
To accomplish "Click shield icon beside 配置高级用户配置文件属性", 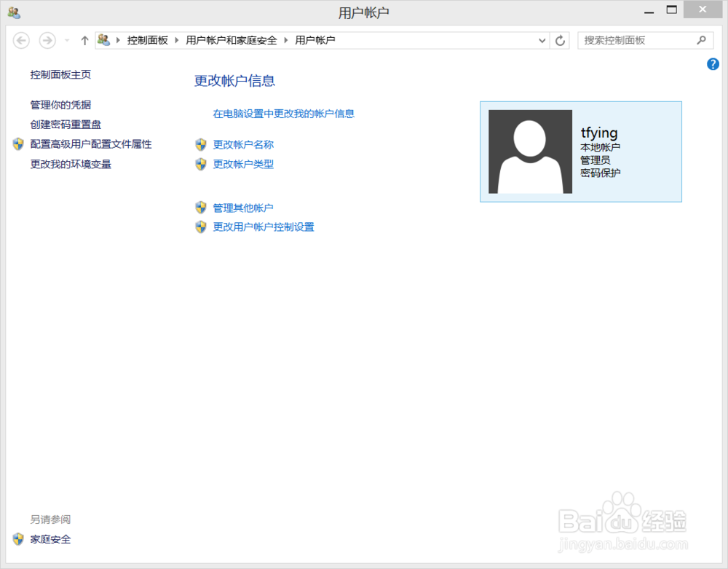I will 18,144.
